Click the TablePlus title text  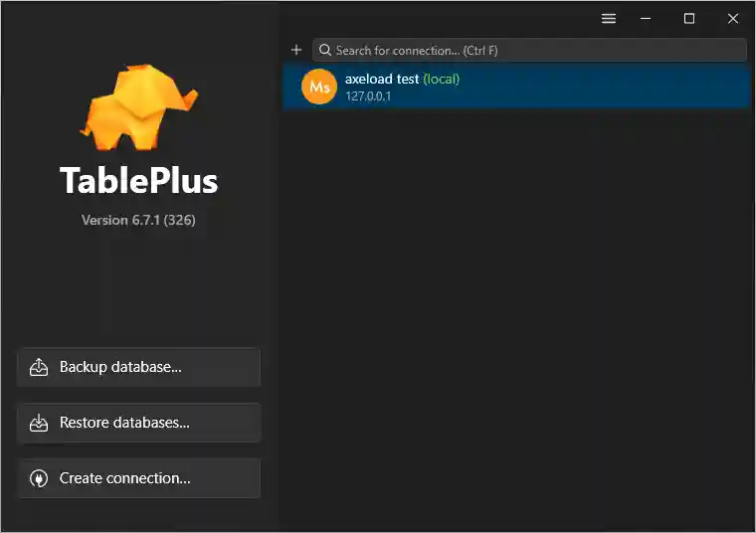139,181
